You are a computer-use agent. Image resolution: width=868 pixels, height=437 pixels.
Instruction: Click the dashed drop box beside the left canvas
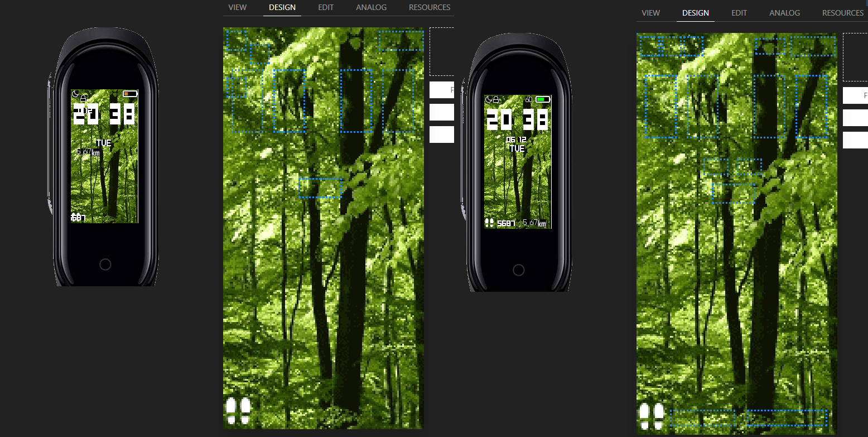pyautogui.click(x=442, y=51)
